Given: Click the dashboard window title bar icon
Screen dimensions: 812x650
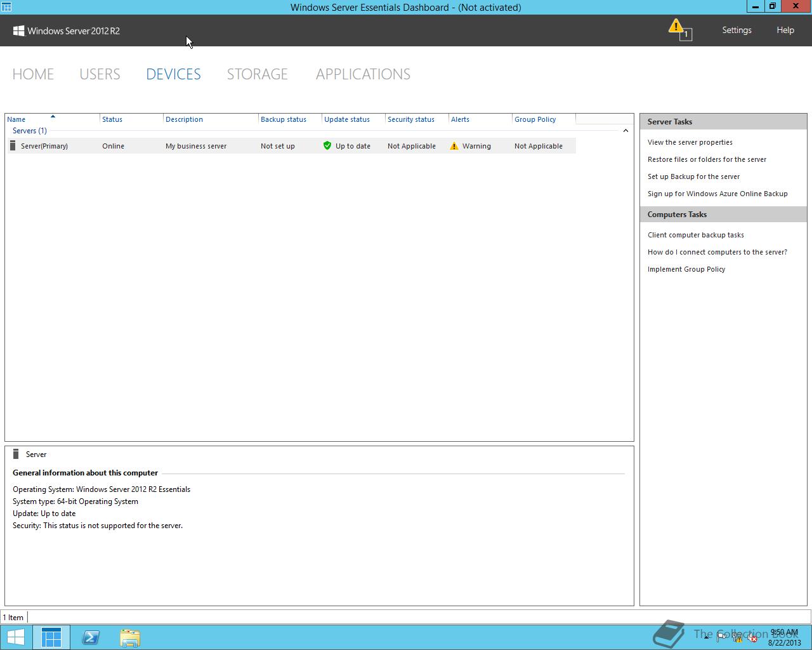Looking at the screenshot, I should 6,7.
